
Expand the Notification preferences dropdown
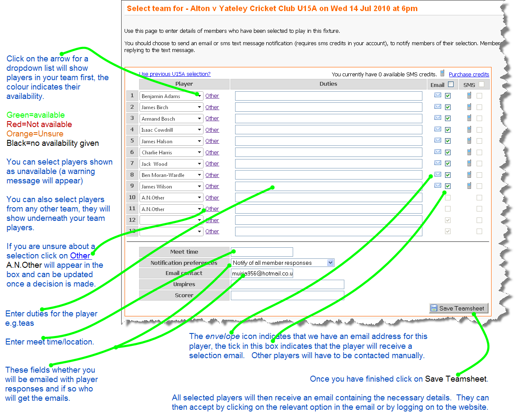pyautogui.click(x=330, y=263)
